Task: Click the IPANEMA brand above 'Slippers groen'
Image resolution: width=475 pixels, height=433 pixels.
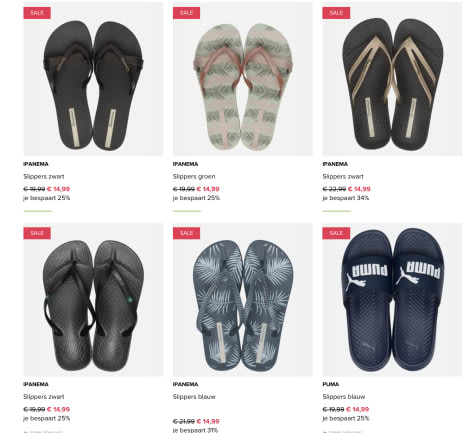Action: pyautogui.click(x=185, y=164)
